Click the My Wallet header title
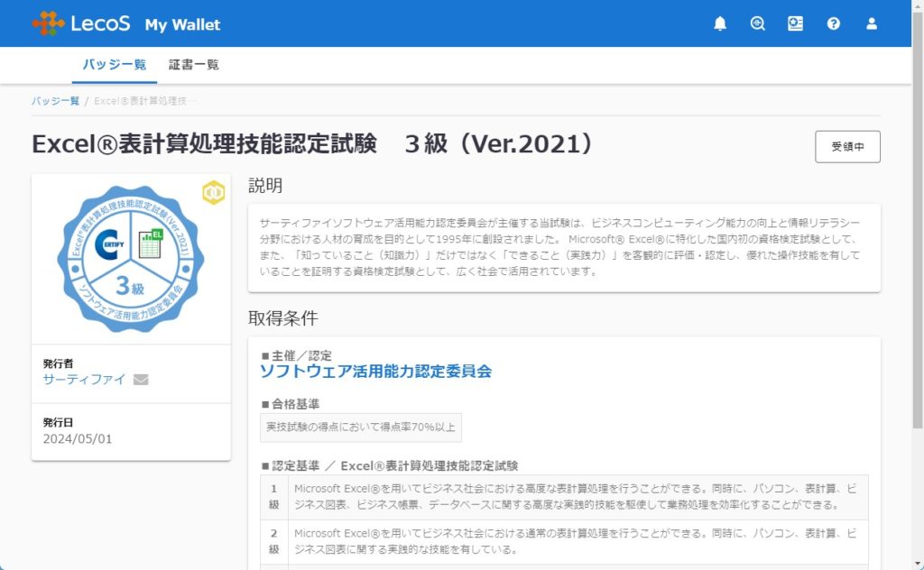 click(182, 24)
